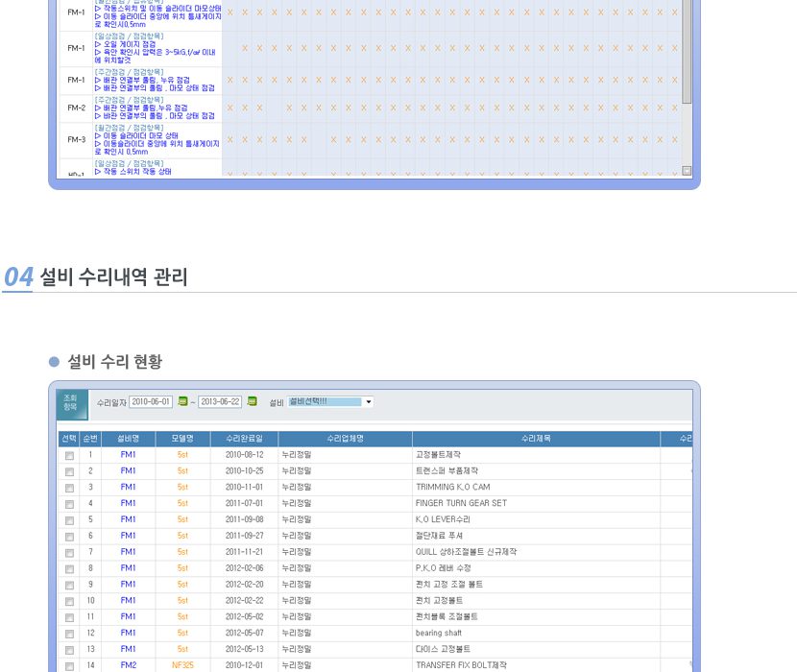Tick the checkbox for row 5 K,O LEVER수리
This screenshot has width=797, height=672.
[69, 520]
